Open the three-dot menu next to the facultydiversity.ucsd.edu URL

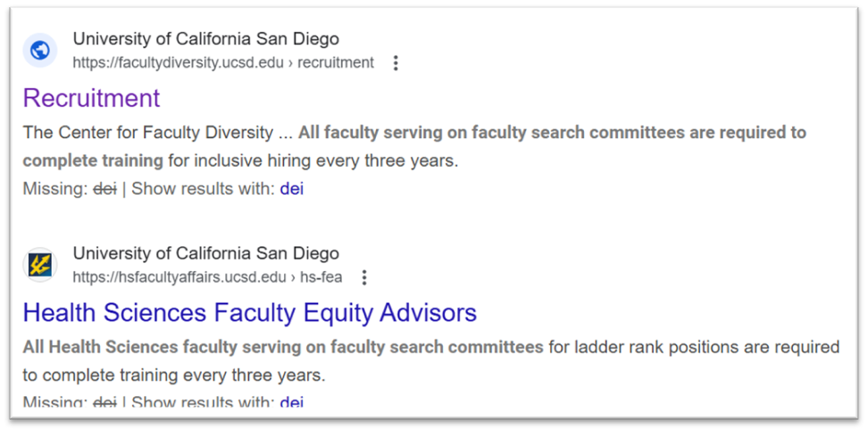pyautogui.click(x=396, y=62)
